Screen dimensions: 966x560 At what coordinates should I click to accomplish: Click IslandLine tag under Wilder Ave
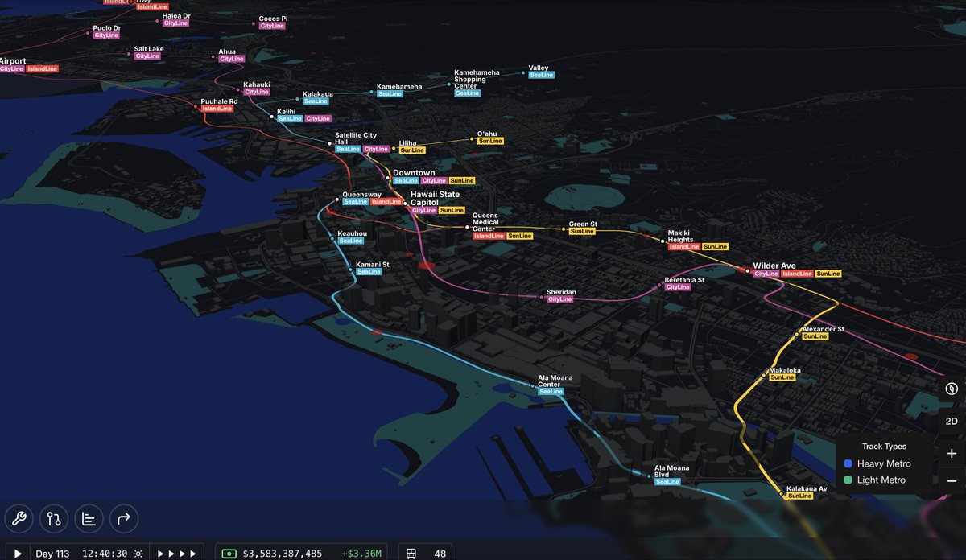797,274
